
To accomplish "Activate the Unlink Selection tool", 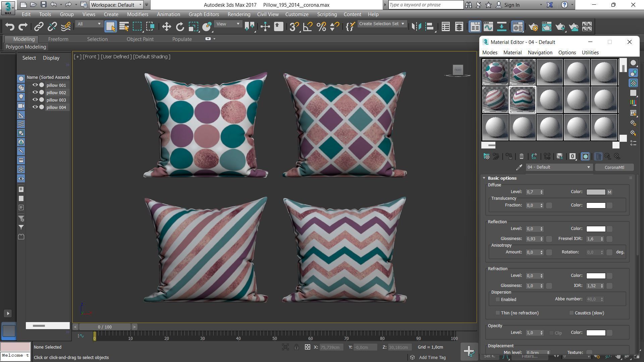I will click(52, 27).
